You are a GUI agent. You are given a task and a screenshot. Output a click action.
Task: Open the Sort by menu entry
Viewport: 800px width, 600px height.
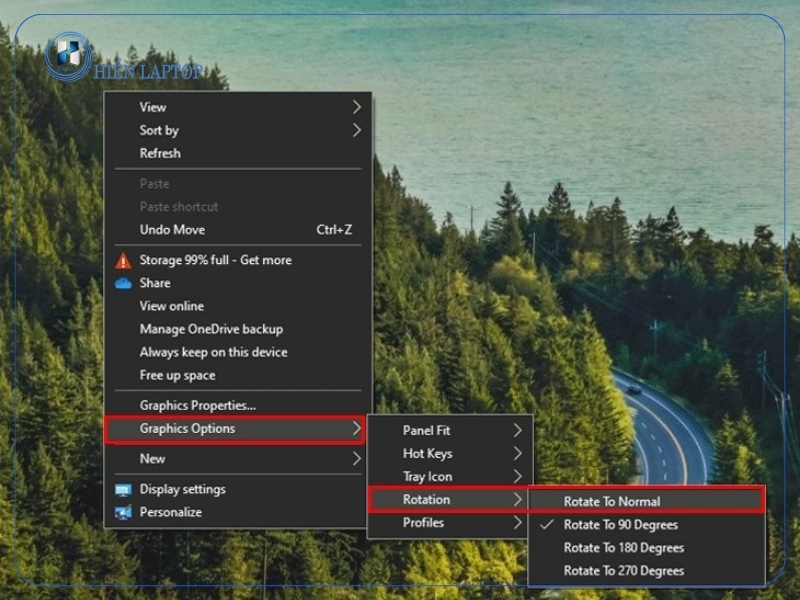[x=238, y=130]
